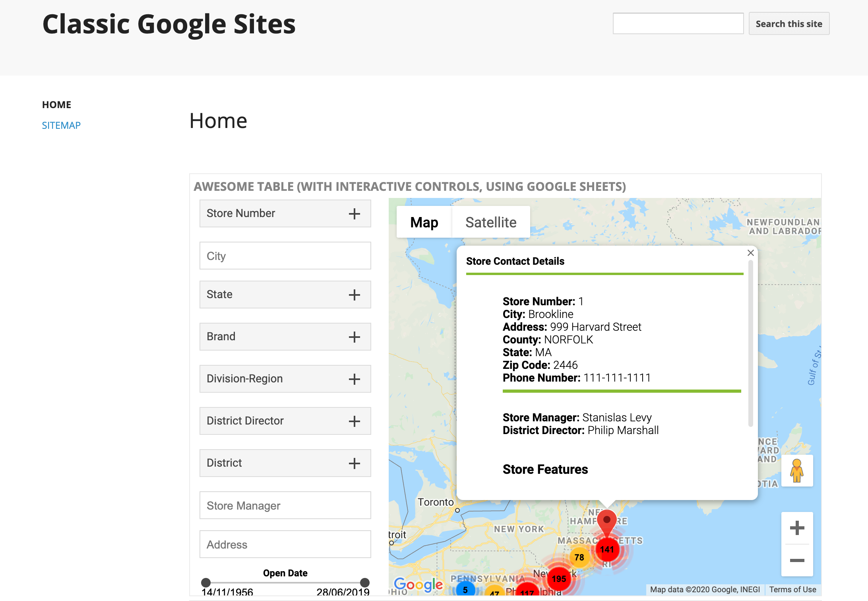Open the blue 5 stores cluster marker
The height and width of the screenshot is (601, 868).
[465, 590]
